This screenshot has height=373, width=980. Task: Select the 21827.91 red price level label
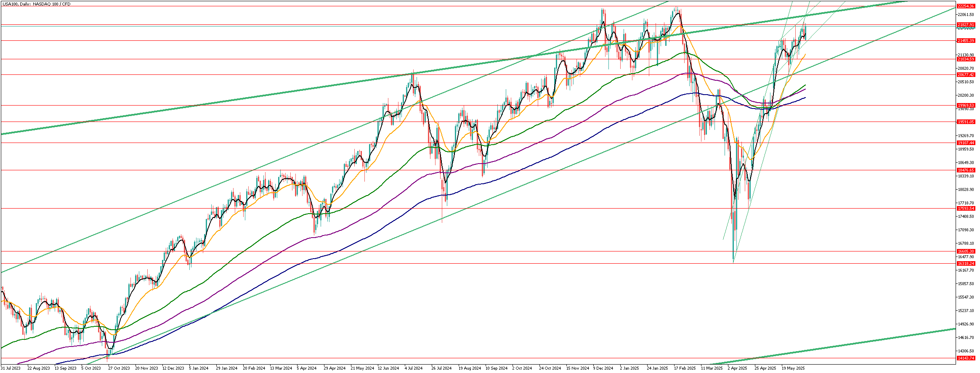[966, 25]
